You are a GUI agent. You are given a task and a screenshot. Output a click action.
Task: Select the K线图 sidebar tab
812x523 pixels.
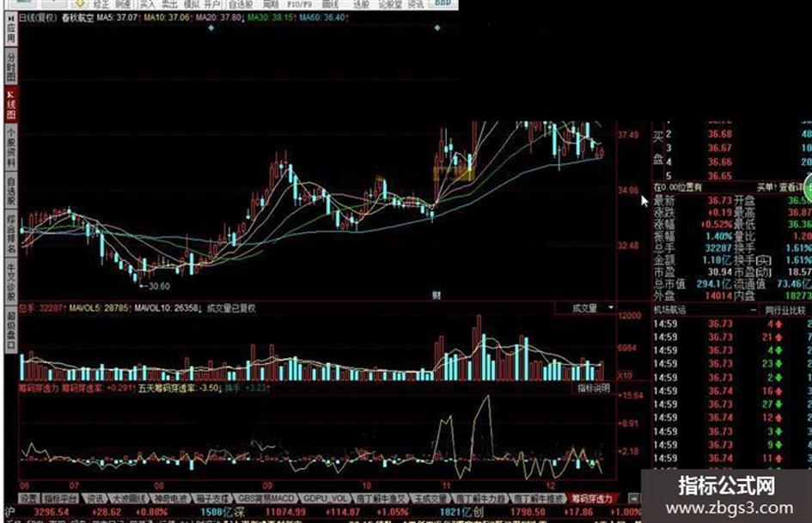point(11,105)
